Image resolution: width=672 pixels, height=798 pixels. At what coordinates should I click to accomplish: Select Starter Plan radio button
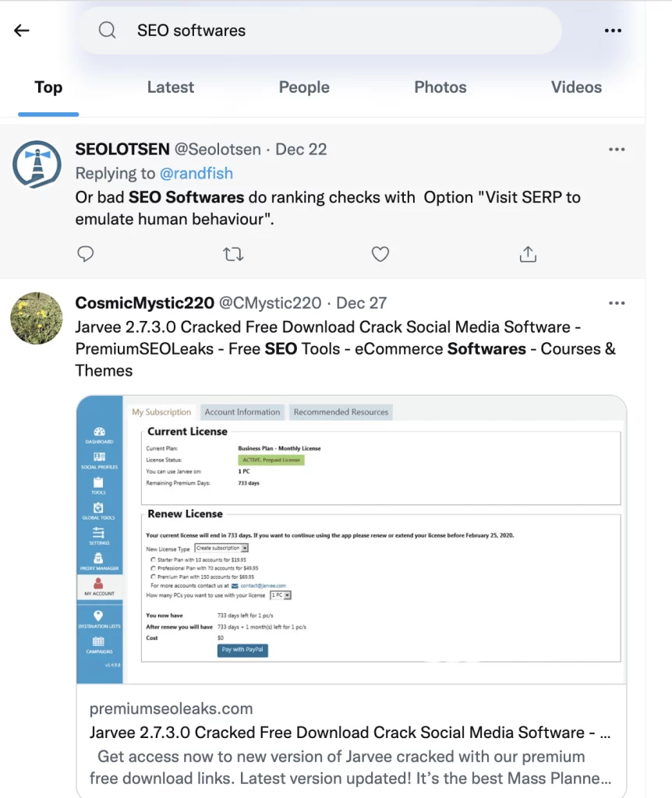tap(154, 560)
